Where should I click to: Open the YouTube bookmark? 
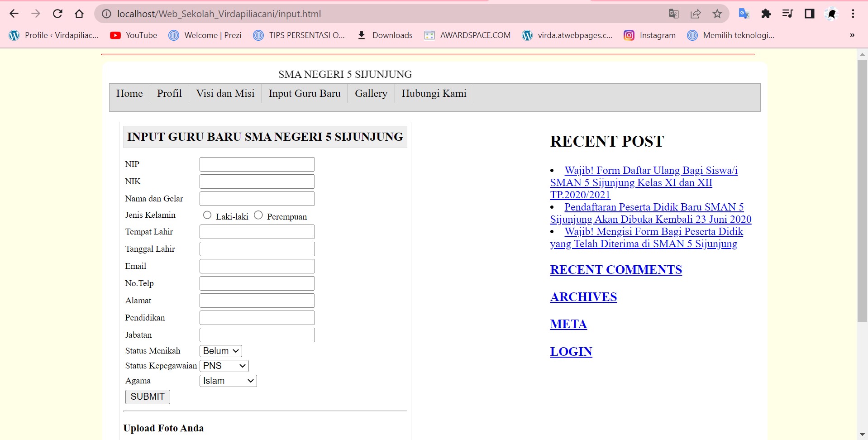click(x=134, y=35)
